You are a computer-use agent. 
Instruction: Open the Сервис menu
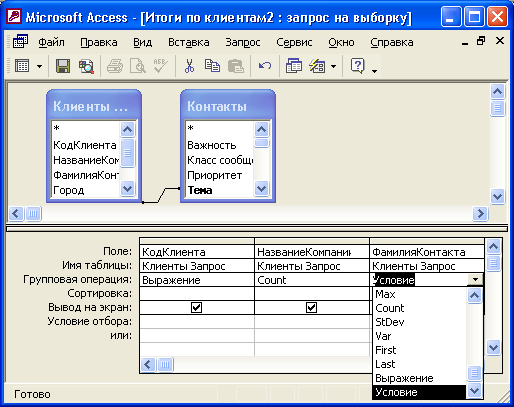click(294, 42)
